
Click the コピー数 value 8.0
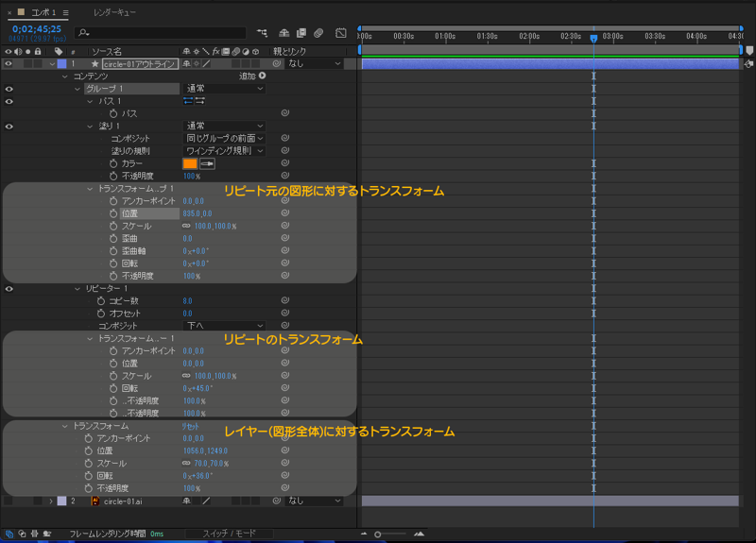(187, 300)
